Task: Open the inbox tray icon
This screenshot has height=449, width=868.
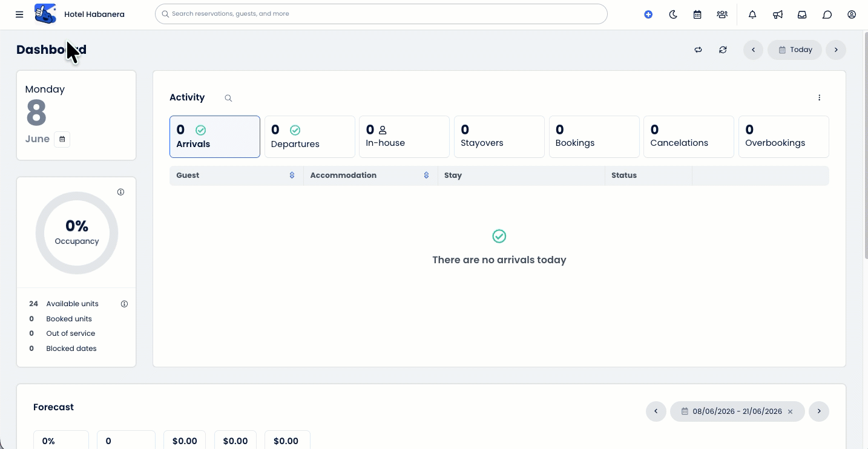Action: click(x=802, y=15)
